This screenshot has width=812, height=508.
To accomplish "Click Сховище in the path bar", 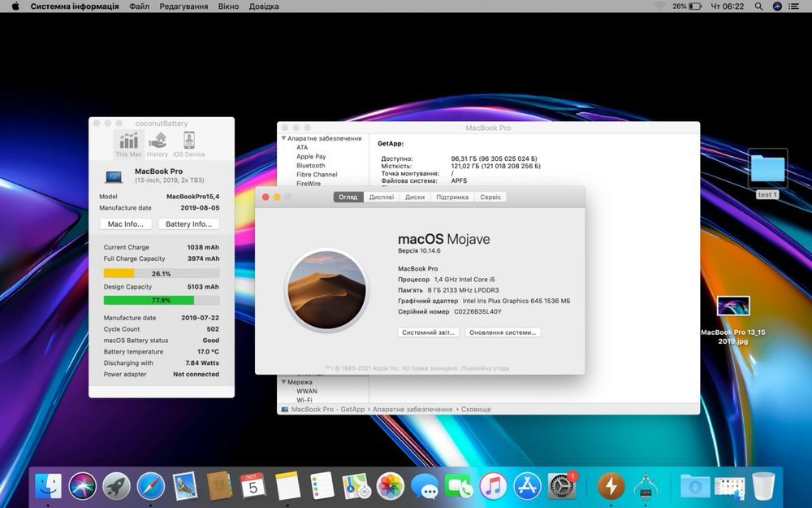I will 476,410.
